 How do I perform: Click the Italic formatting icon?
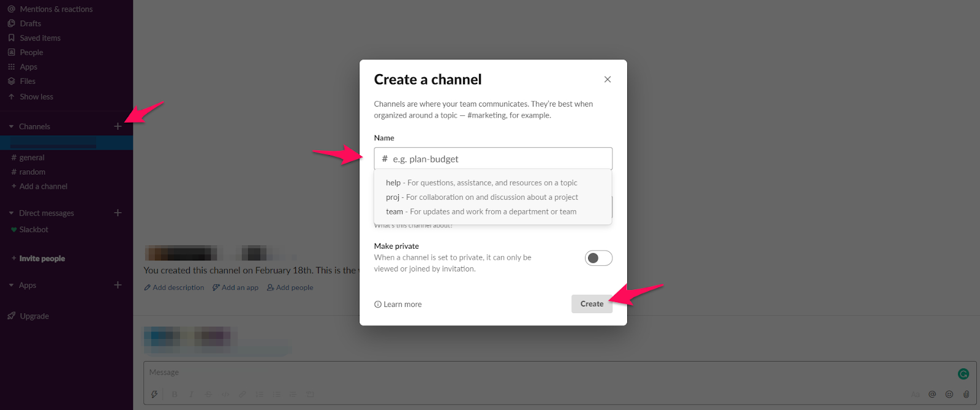(191, 394)
